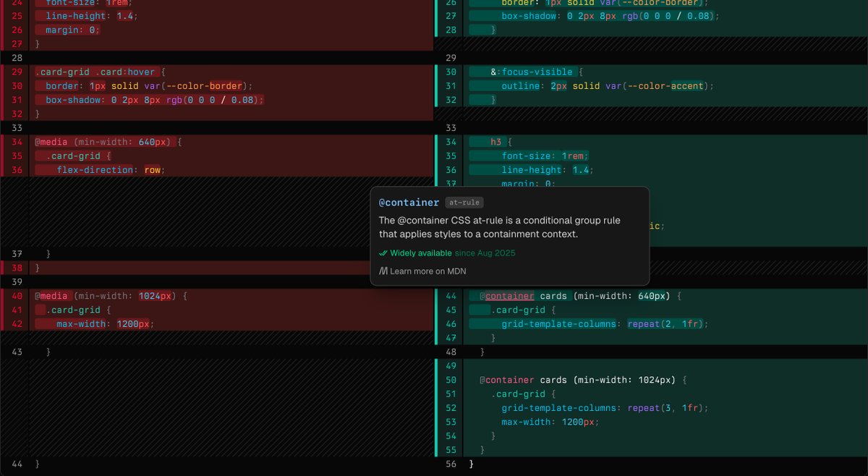Click line number 50 in the gutter

point(451,380)
